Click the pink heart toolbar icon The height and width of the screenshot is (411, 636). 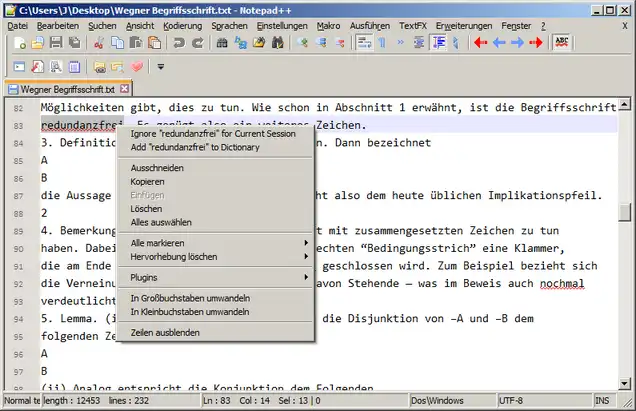point(137,67)
